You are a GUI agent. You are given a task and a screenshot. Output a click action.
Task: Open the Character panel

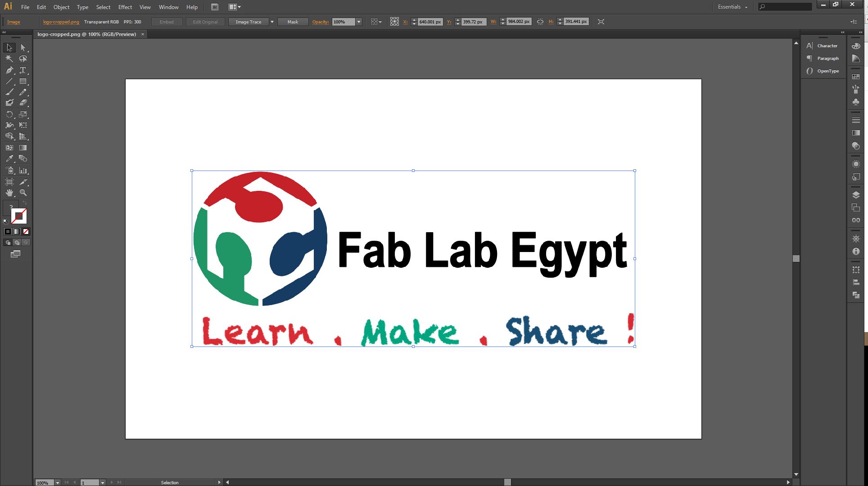[x=823, y=45]
